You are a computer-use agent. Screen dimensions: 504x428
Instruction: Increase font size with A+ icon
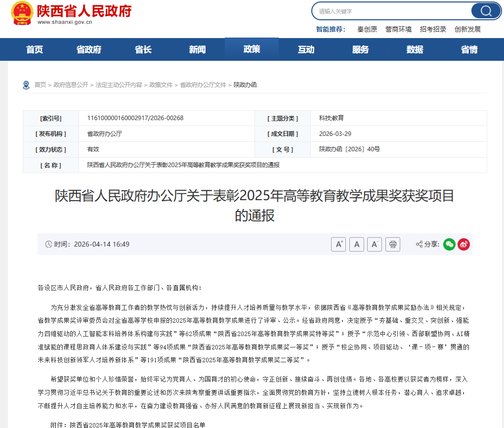pyautogui.click(x=338, y=244)
